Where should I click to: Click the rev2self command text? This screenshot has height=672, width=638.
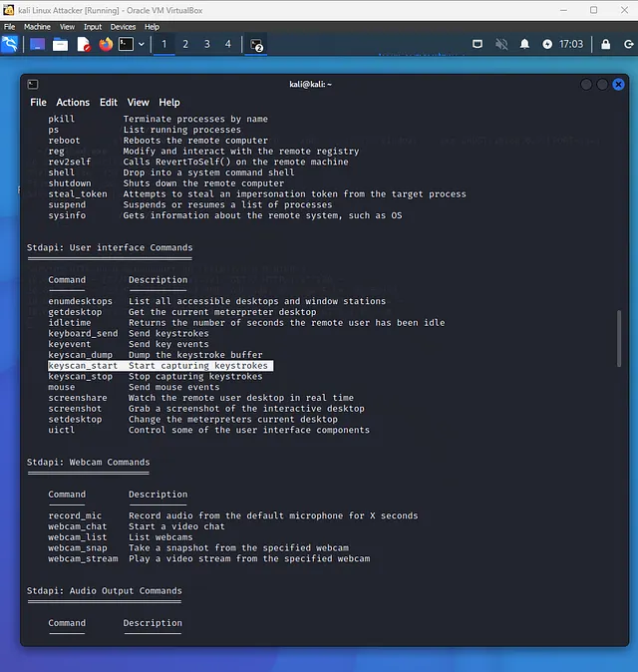pyautogui.click(x=70, y=162)
